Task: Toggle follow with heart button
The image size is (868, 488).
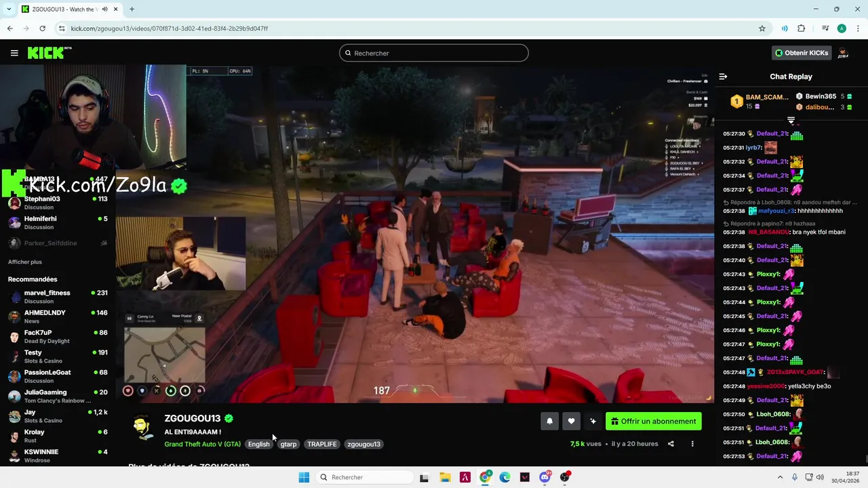Action: click(571, 422)
